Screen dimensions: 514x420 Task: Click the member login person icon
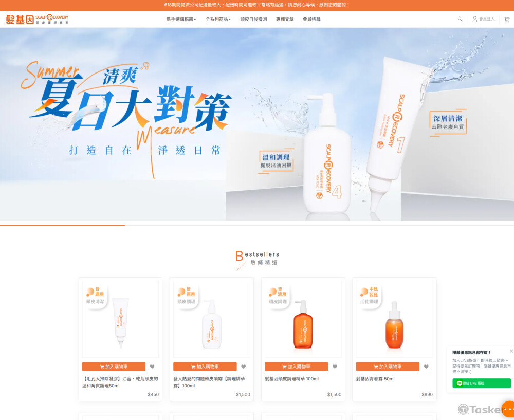pos(474,19)
